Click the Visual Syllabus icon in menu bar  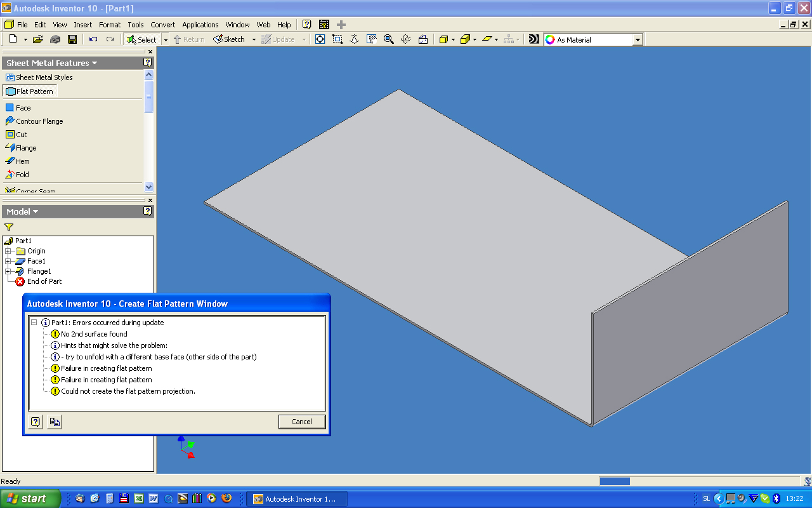pyautogui.click(x=324, y=25)
